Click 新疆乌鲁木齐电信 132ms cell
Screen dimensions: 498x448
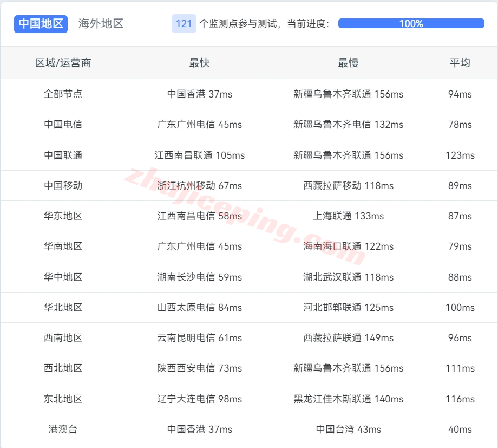(349, 124)
